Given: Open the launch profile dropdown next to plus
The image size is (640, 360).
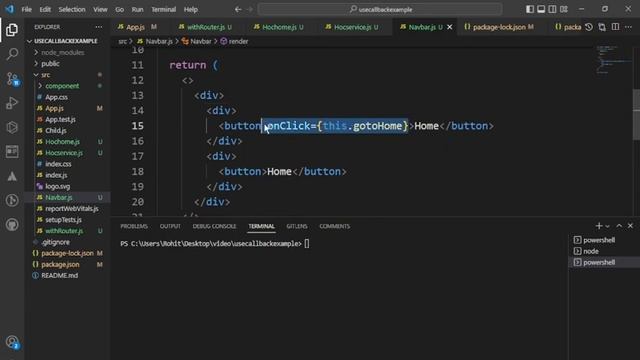Looking at the screenshot, I should [607, 226].
